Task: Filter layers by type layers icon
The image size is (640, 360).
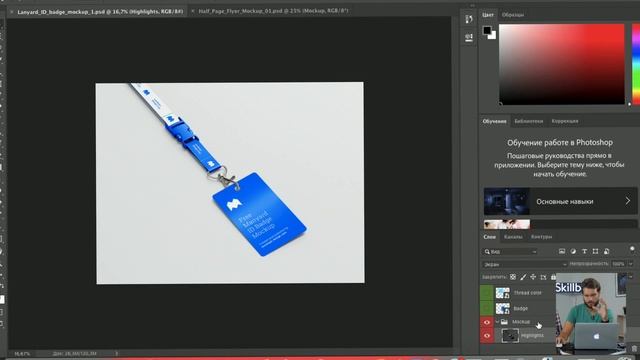Action: point(584,251)
